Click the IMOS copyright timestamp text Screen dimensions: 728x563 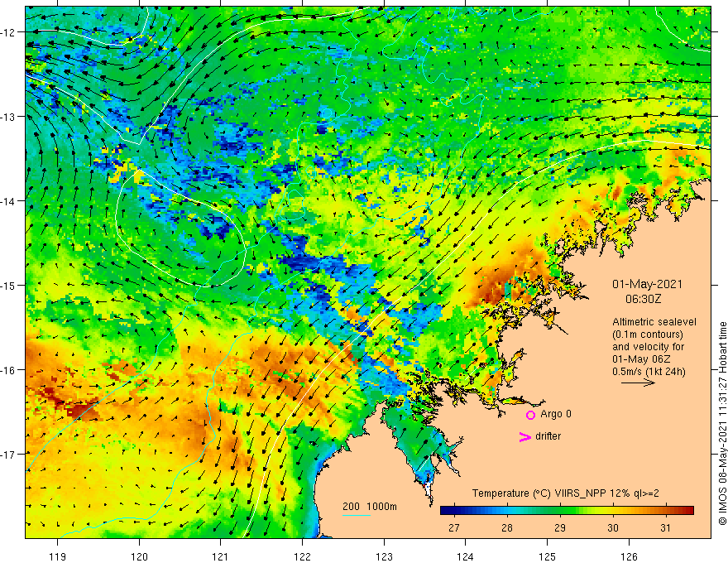click(x=722, y=423)
